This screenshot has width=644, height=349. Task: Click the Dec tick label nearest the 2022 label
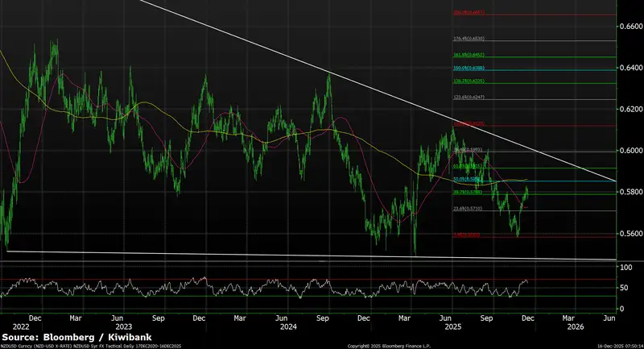(35, 318)
